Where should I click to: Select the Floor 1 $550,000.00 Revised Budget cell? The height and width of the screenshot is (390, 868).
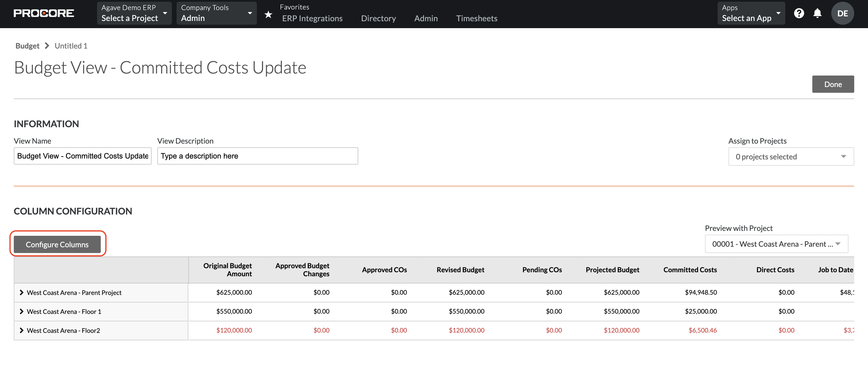466,311
